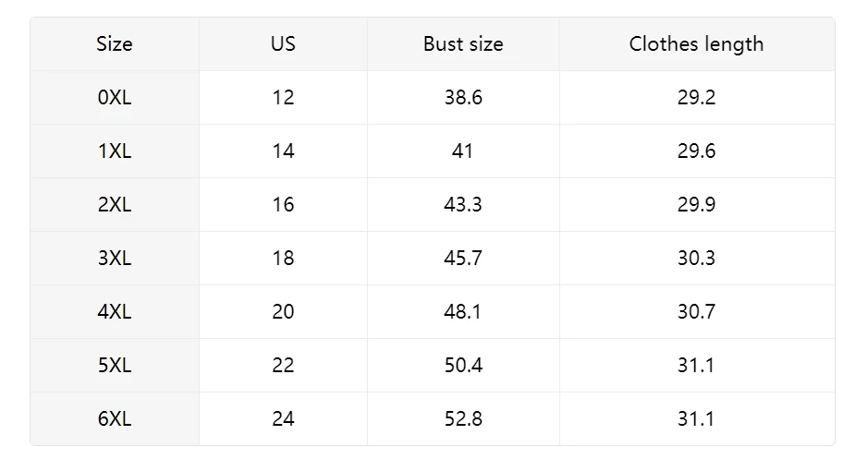The image size is (868, 459).
Task: Select the Bust size header cell
Action: (463, 44)
